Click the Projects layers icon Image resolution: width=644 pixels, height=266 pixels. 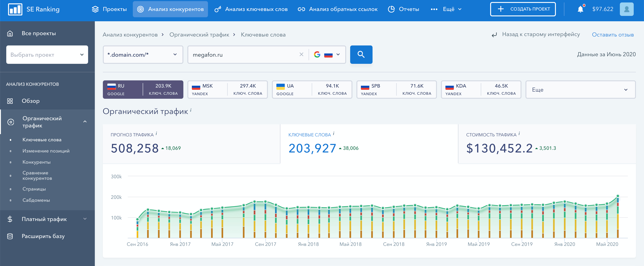(x=95, y=9)
